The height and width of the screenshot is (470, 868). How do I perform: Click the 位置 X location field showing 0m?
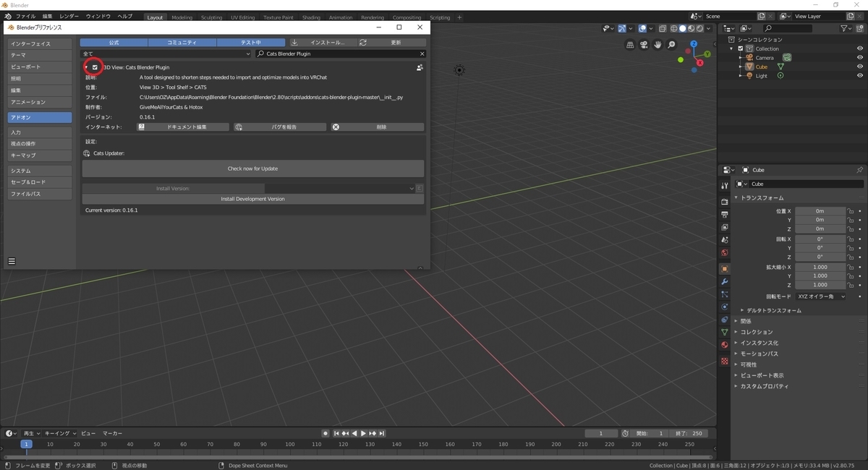[x=820, y=211]
